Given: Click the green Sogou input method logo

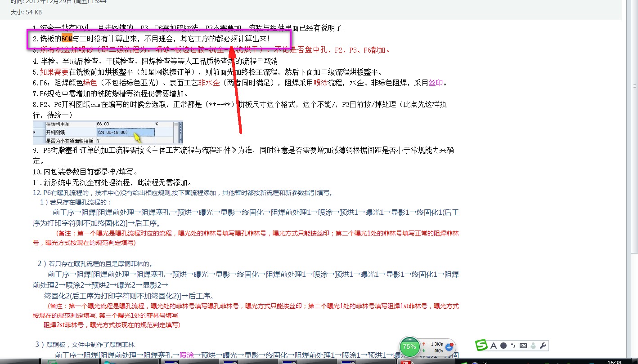Looking at the screenshot, I should pos(482,346).
